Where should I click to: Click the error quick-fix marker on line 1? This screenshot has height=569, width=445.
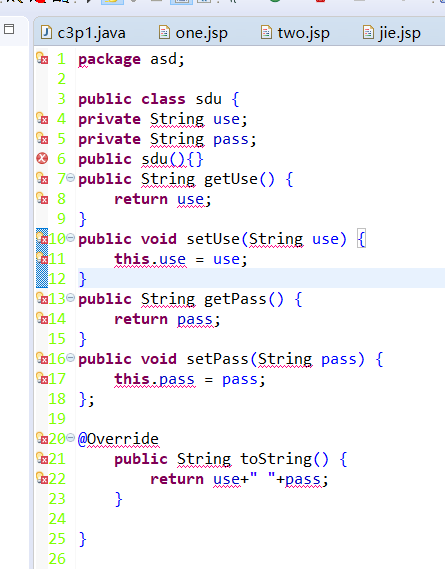pyautogui.click(x=42, y=58)
